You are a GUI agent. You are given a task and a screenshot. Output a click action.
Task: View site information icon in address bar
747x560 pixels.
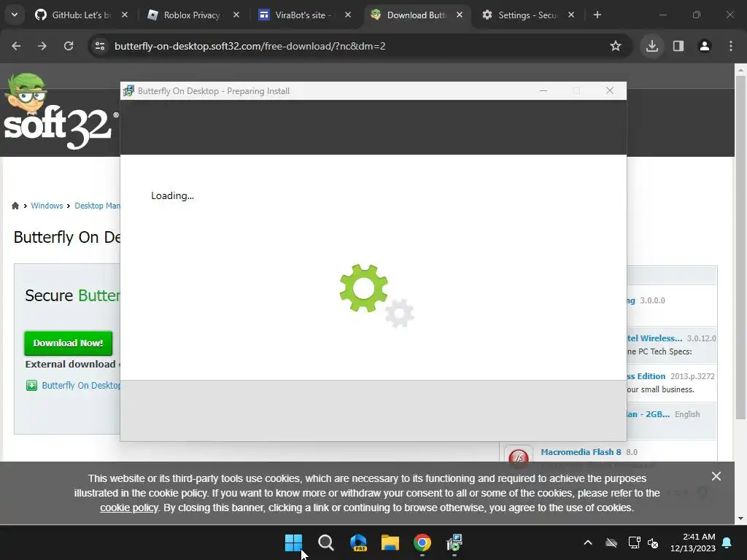[100, 46]
